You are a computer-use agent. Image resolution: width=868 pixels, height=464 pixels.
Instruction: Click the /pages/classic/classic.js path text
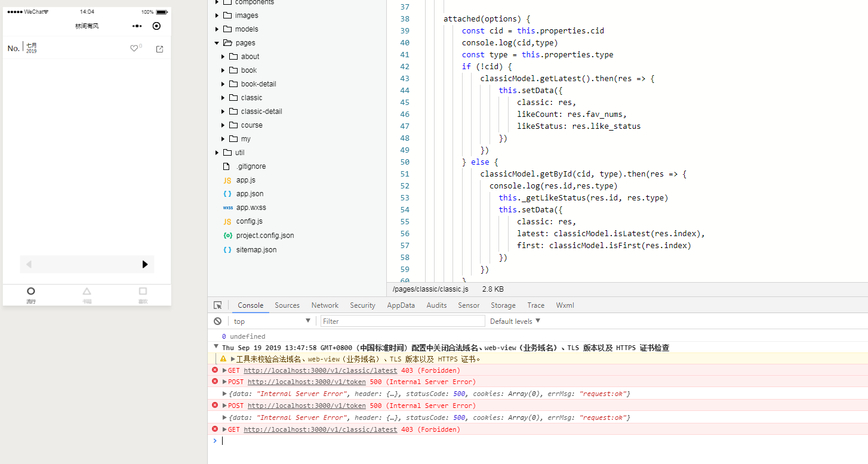(430, 289)
